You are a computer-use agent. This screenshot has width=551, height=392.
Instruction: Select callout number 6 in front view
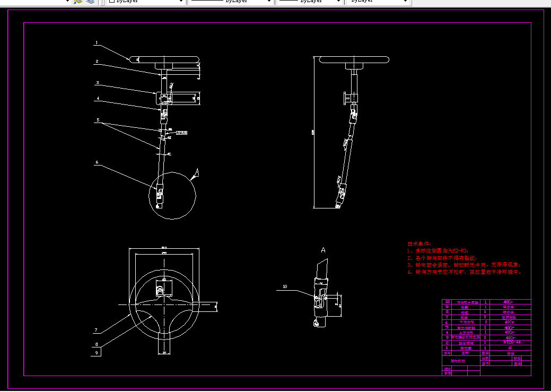point(97,162)
